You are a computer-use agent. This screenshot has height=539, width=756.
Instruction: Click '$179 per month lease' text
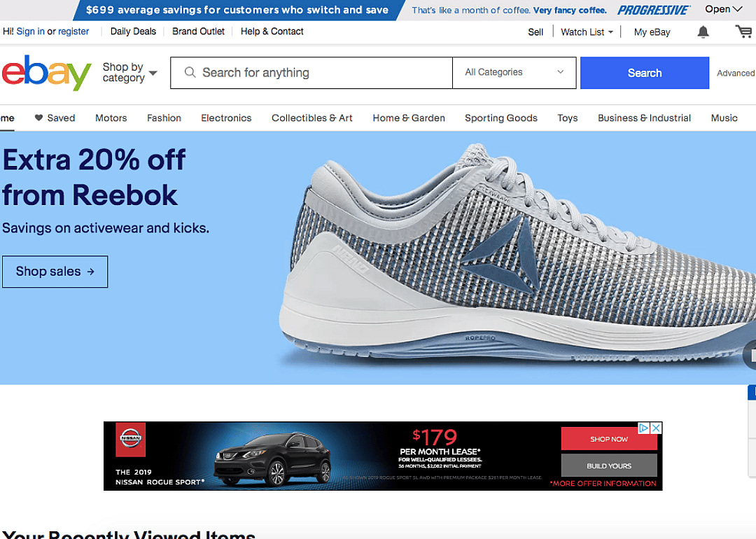(439, 442)
